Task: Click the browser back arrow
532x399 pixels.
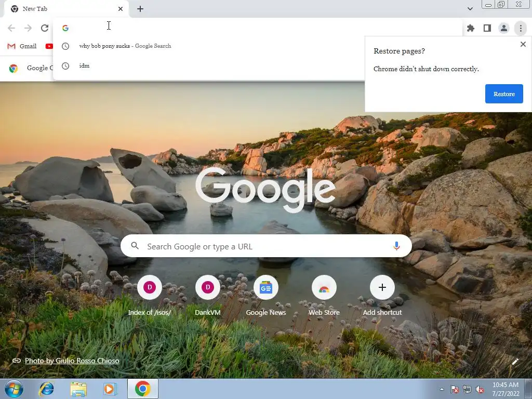Action: pos(11,28)
